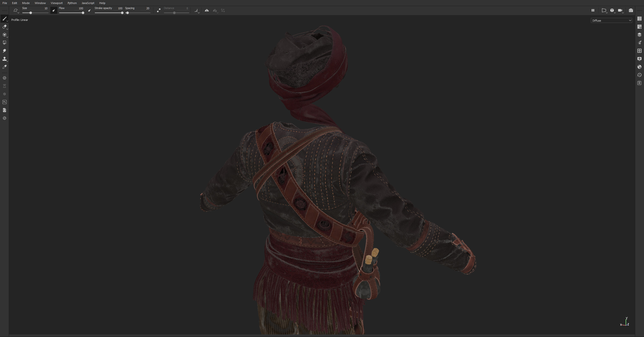The image size is (644, 337).
Task: Toggle Lazy Mouse option
Action: point(158,11)
